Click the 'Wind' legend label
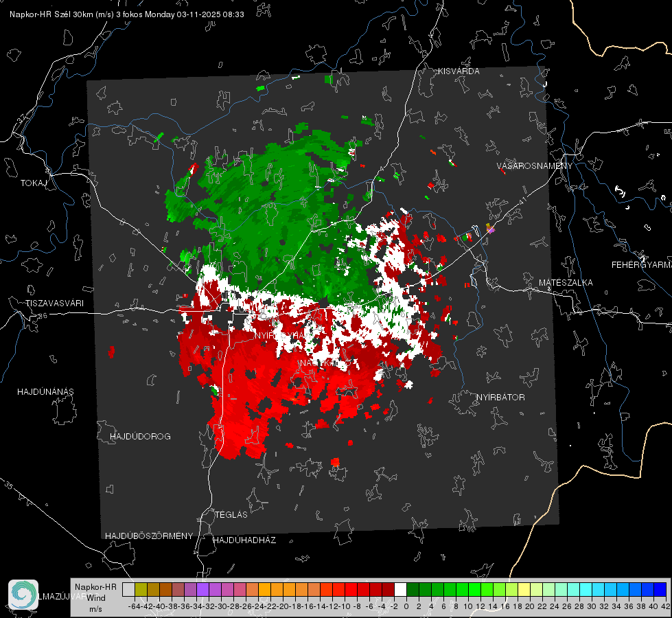Screen dimensions: 672x618 [96, 598]
